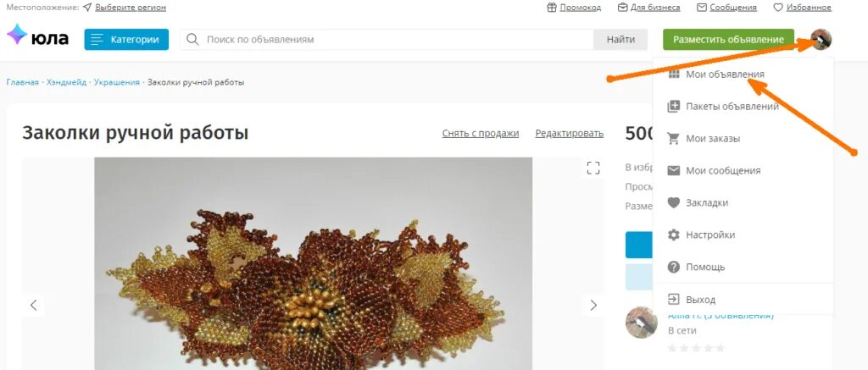Viewport: 868px width, 370px height.
Task: Show previous photo with left arrow
Action: [x=33, y=305]
